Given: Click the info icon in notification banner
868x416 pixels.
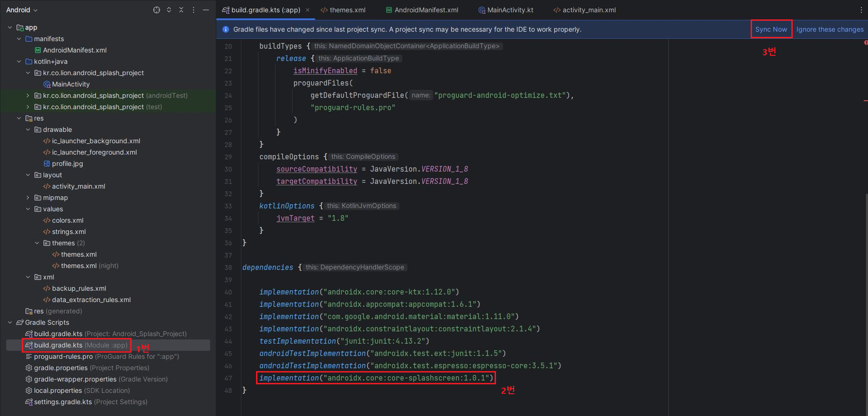Looking at the screenshot, I should click(226, 29).
